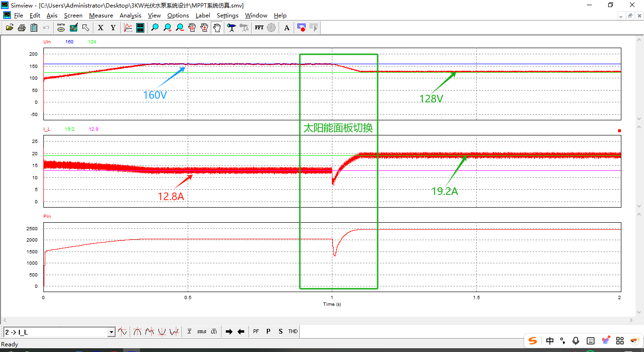Click the THD calculation button
The height and width of the screenshot is (352, 644).
pos(293,332)
